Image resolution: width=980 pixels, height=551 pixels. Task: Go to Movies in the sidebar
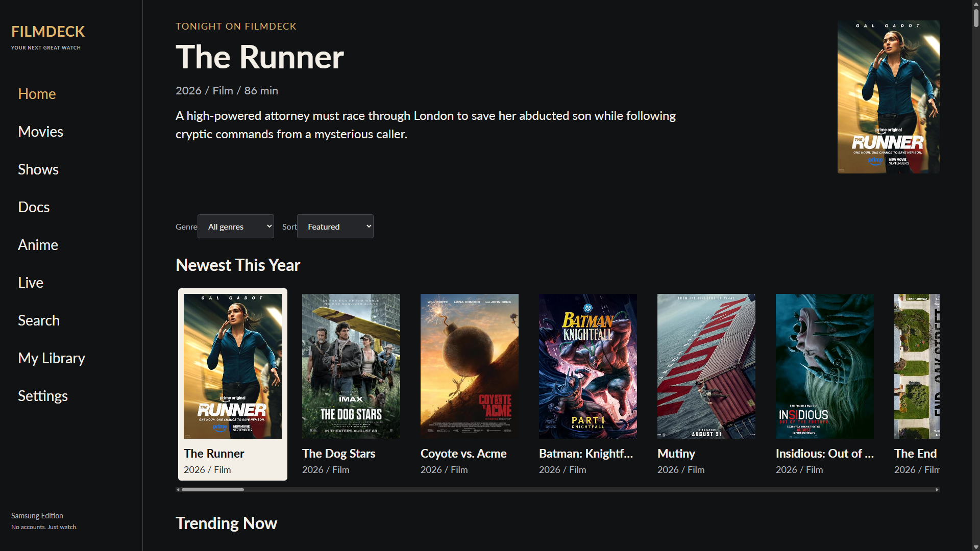[x=40, y=132]
